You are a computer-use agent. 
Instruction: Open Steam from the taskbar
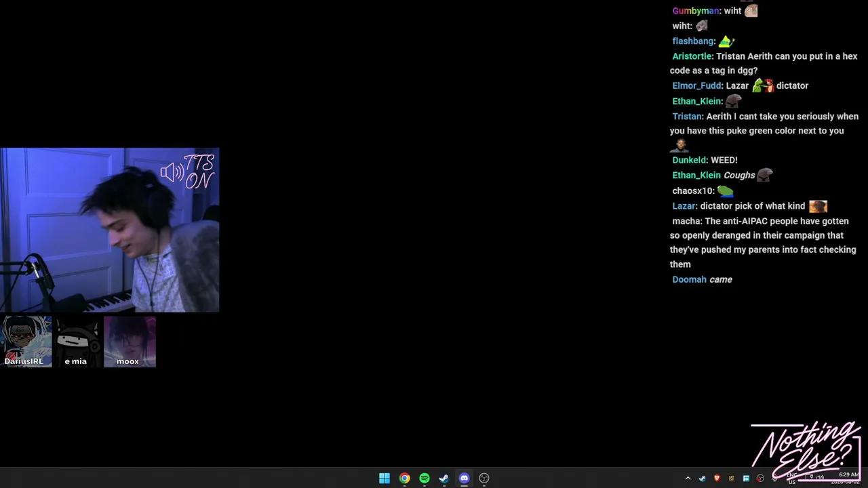(444, 479)
